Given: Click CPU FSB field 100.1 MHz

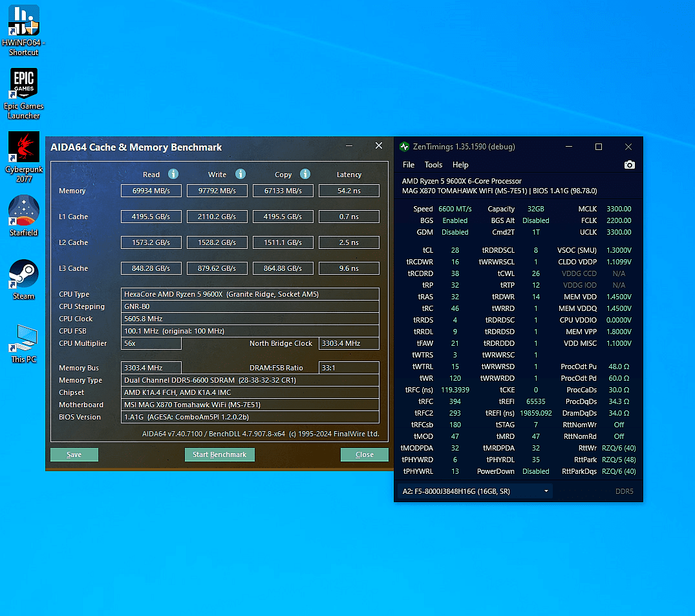Looking at the screenshot, I should pos(250,331).
